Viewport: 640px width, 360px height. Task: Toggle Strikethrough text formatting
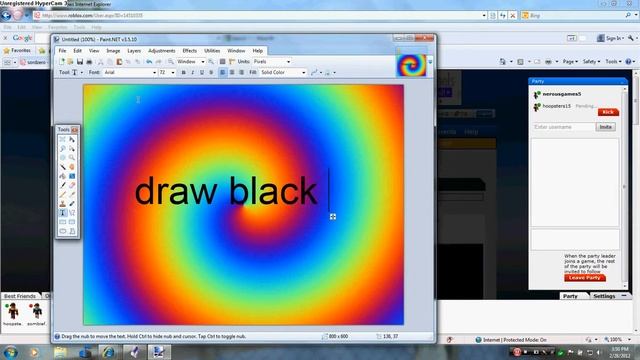(x=211, y=72)
